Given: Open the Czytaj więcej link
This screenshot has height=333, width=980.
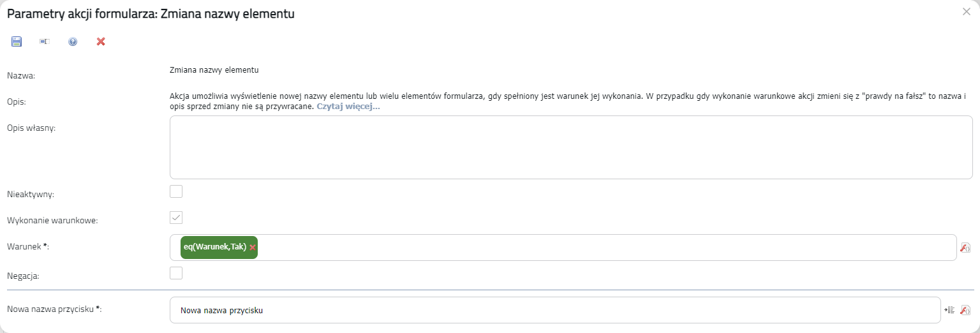Looking at the screenshot, I should pos(348,107).
